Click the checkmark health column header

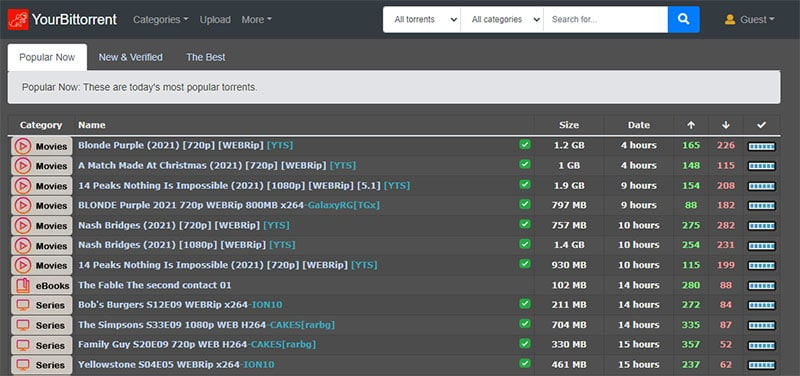coord(761,125)
